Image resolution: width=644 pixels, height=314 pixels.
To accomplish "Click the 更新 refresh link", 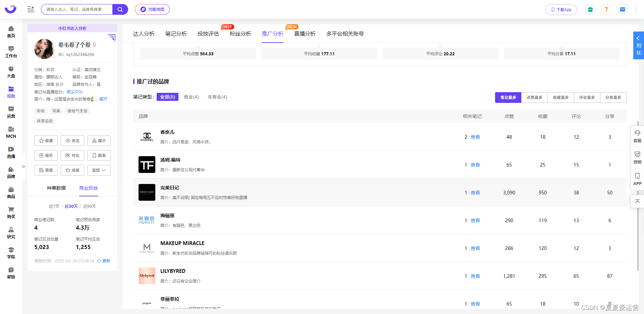I will (104, 261).
